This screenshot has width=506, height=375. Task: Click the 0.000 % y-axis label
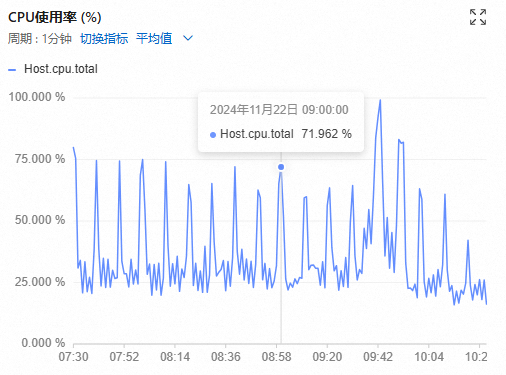pyautogui.click(x=43, y=343)
